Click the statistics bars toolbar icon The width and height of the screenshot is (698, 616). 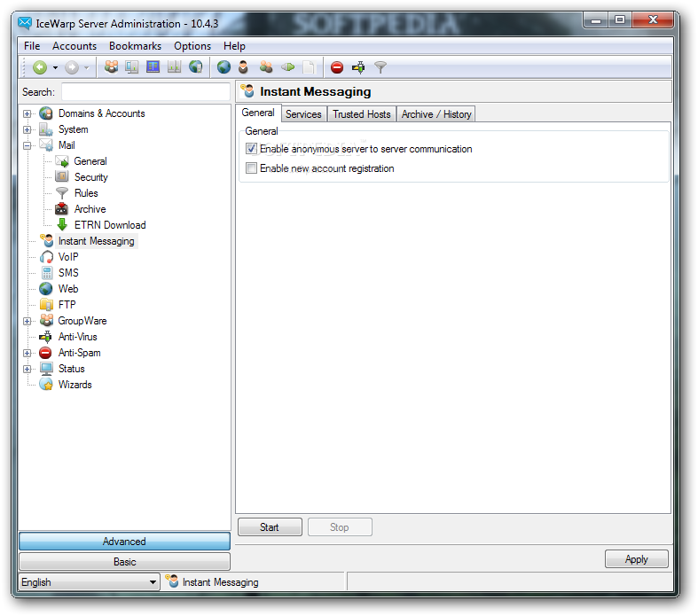[x=174, y=67]
